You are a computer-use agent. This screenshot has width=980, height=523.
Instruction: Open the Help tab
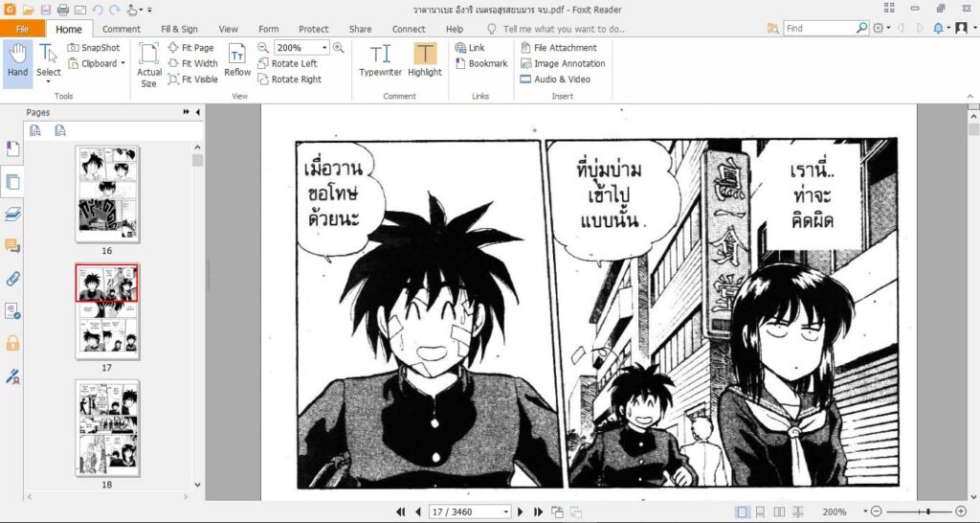pos(455,29)
